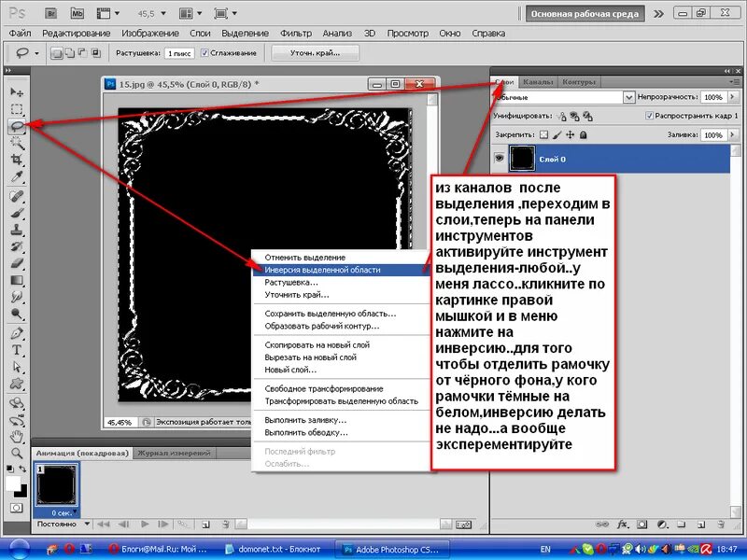
Task: Select the Move tool
Action: click(x=17, y=91)
